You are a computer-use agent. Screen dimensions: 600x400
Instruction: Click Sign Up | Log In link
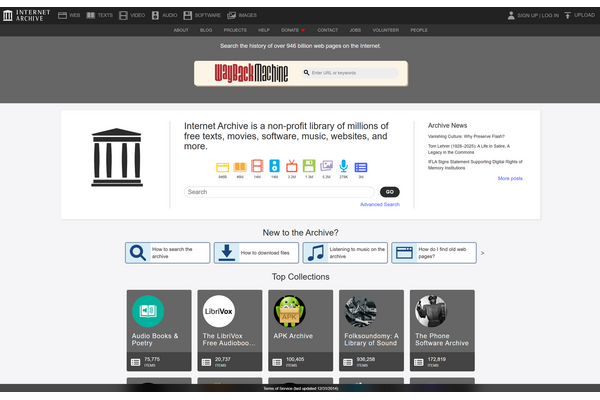(x=538, y=15)
